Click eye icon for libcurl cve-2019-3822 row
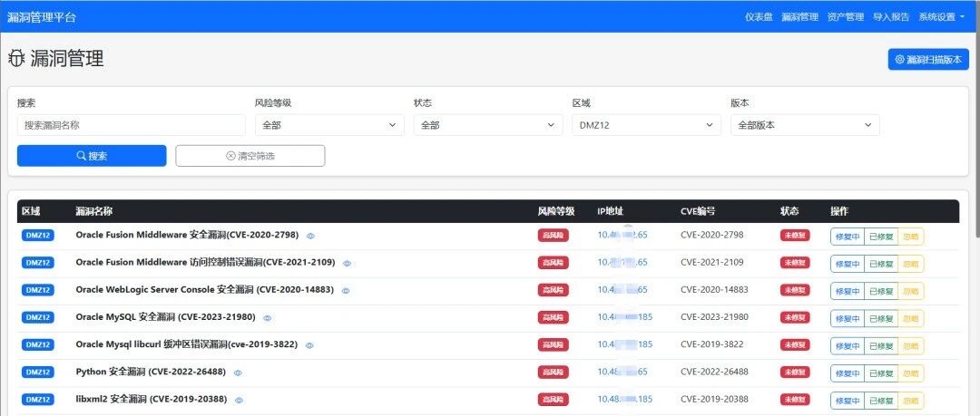980x416 pixels. (309, 345)
